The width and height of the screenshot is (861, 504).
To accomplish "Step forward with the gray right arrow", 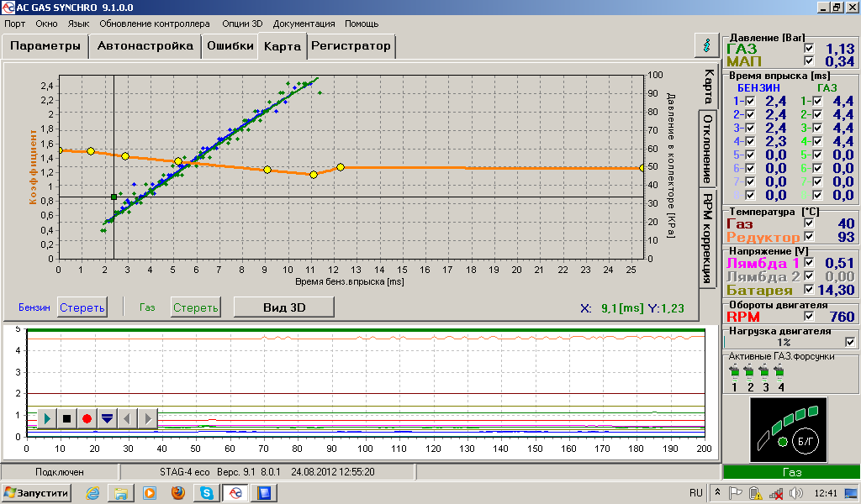I will click(x=147, y=419).
